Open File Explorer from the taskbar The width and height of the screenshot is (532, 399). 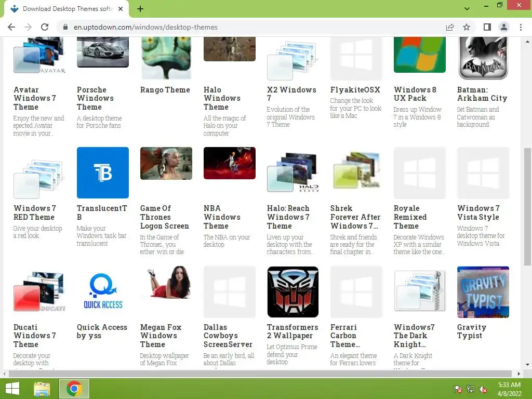[42, 389]
